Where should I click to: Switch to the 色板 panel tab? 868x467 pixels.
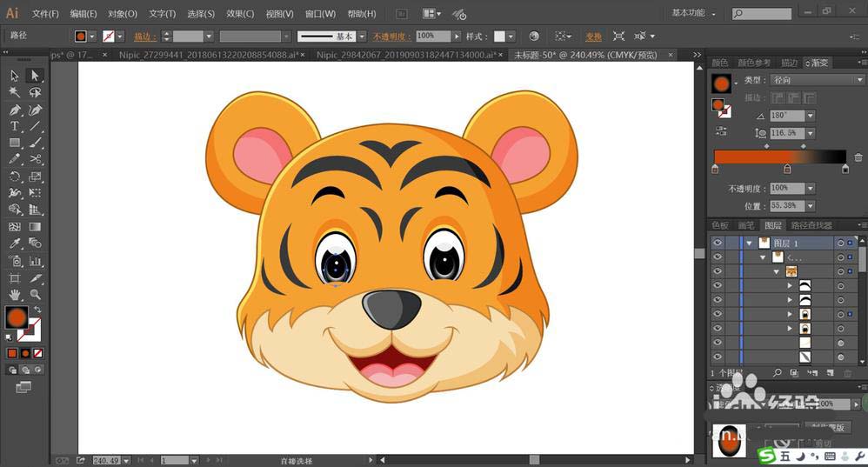click(x=720, y=225)
